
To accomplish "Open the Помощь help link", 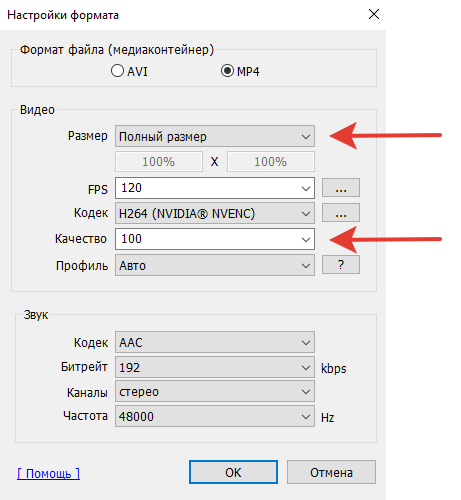I will tap(49, 473).
